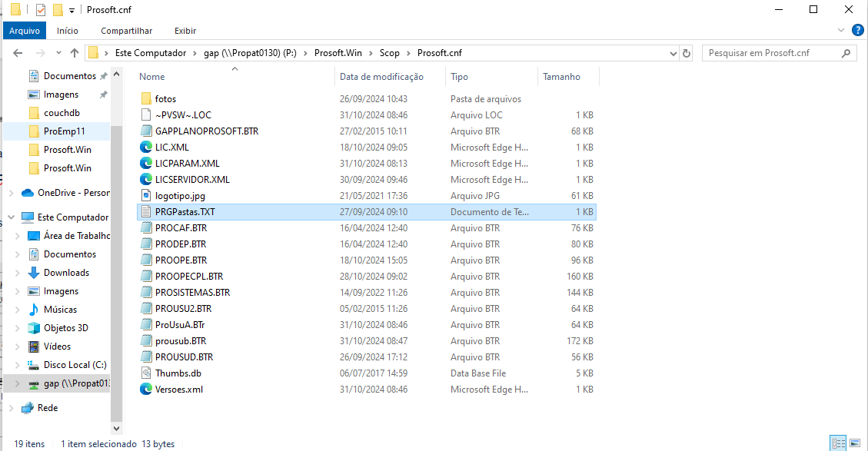Refresh the Prosoft.cnf folder view
868x451 pixels.
[687, 53]
